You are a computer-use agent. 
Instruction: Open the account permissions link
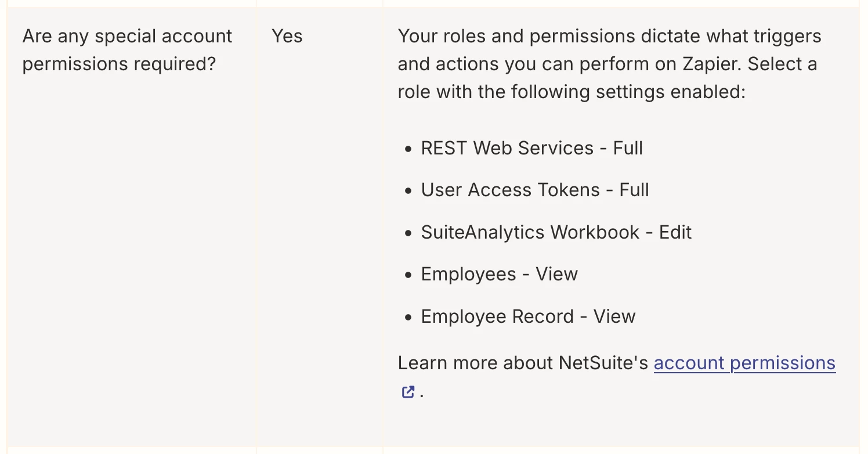[744, 363]
